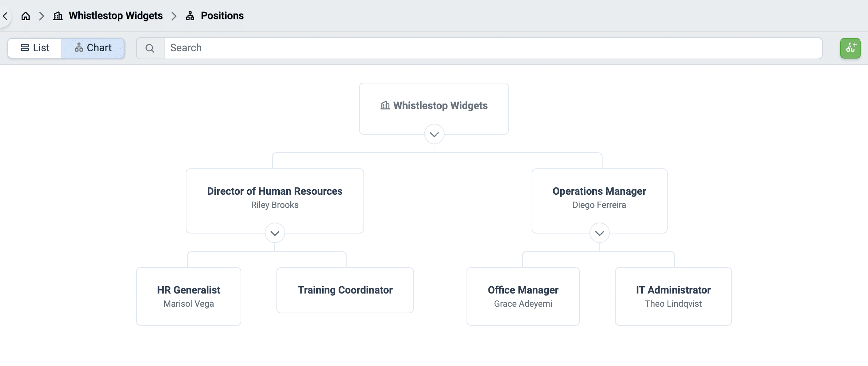Click the name Marisol Vega
Screen dimensions: 868x366
tap(189, 304)
